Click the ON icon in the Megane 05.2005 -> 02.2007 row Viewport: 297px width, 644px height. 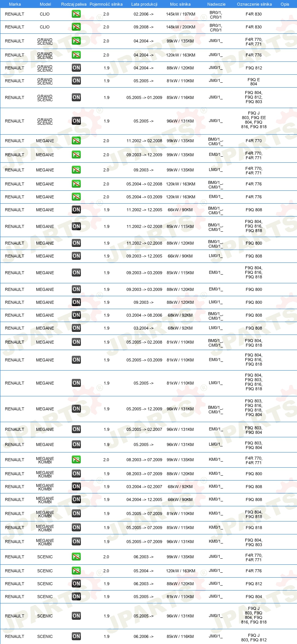(x=76, y=429)
